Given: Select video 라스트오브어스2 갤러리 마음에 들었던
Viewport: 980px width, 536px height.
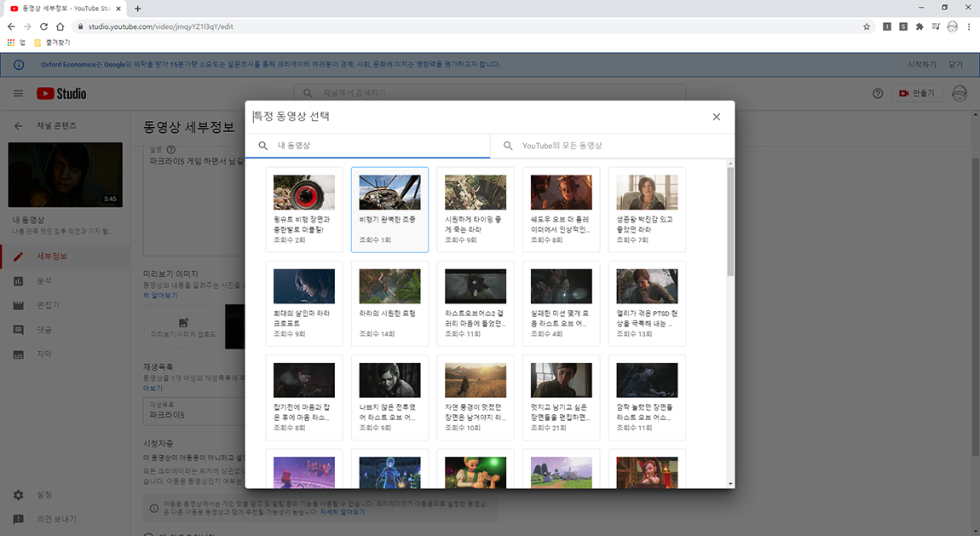Looking at the screenshot, I should [475, 303].
